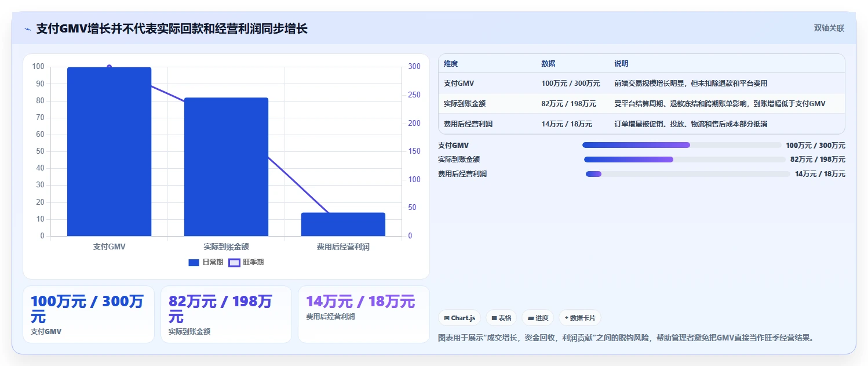868x366 pixels.
Task: Click the 实际到账金额 progress bar
Action: pos(685,160)
